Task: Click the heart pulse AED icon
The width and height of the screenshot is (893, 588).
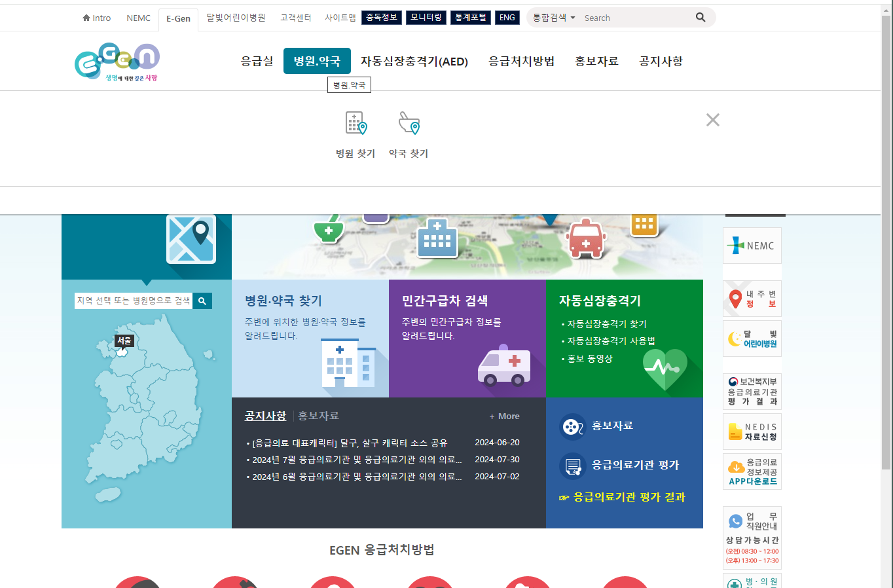Action: tap(665, 369)
